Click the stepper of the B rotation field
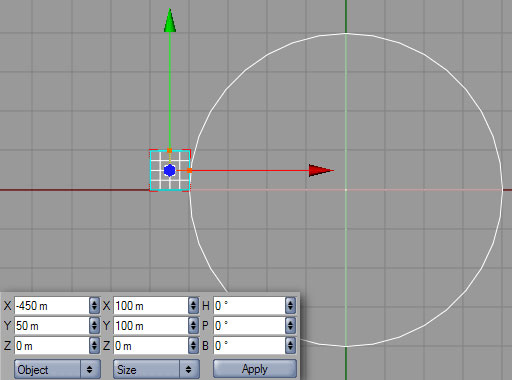The width and height of the screenshot is (512, 380). pyautogui.click(x=290, y=346)
